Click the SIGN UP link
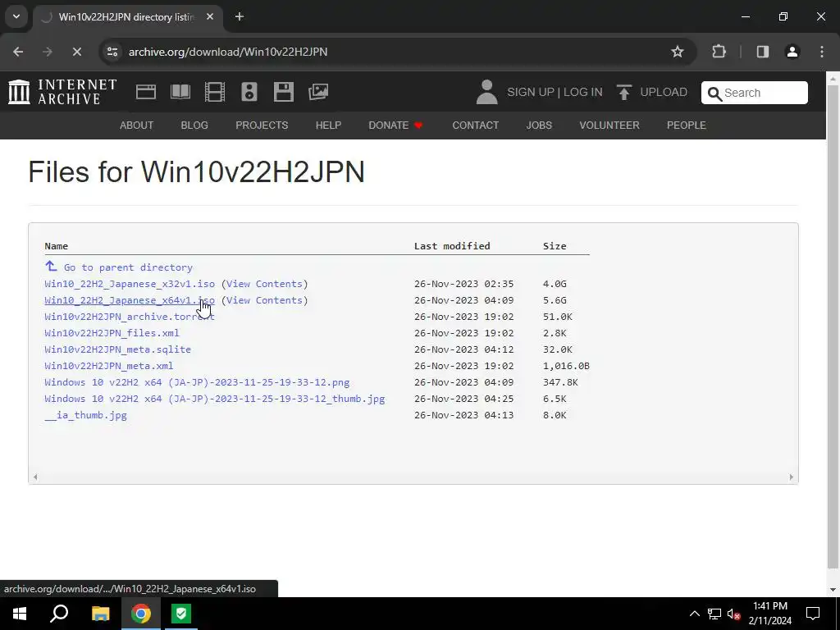840x630 pixels. [x=531, y=92]
